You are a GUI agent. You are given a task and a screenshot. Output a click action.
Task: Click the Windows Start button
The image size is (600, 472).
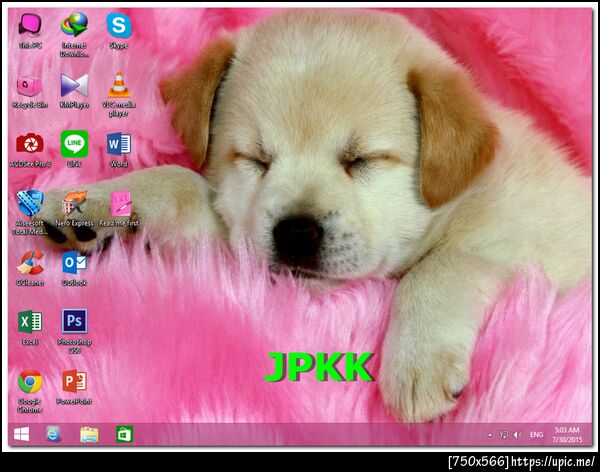click(21, 434)
